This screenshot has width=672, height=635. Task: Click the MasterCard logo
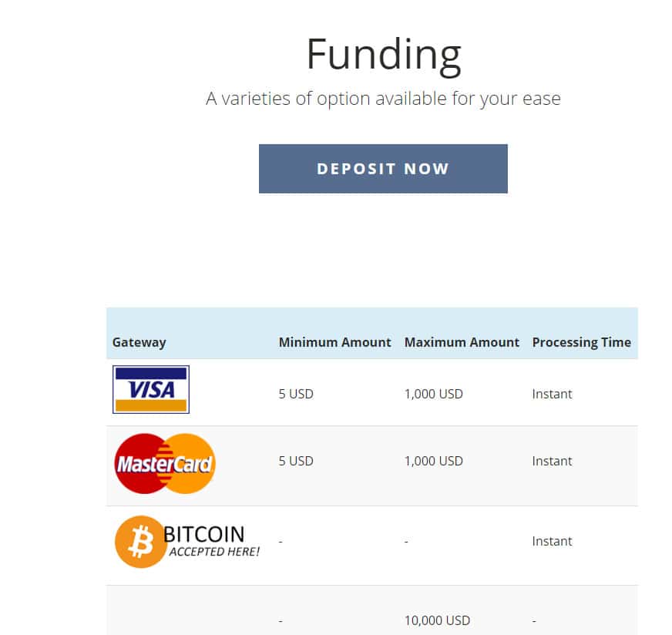pyautogui.click(x=164, y=463)
